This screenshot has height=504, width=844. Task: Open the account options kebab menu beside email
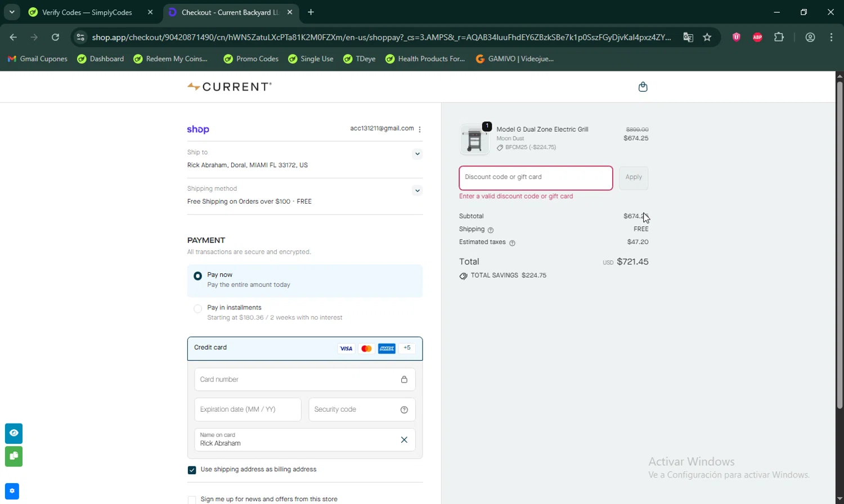click(x=420, y=129)
